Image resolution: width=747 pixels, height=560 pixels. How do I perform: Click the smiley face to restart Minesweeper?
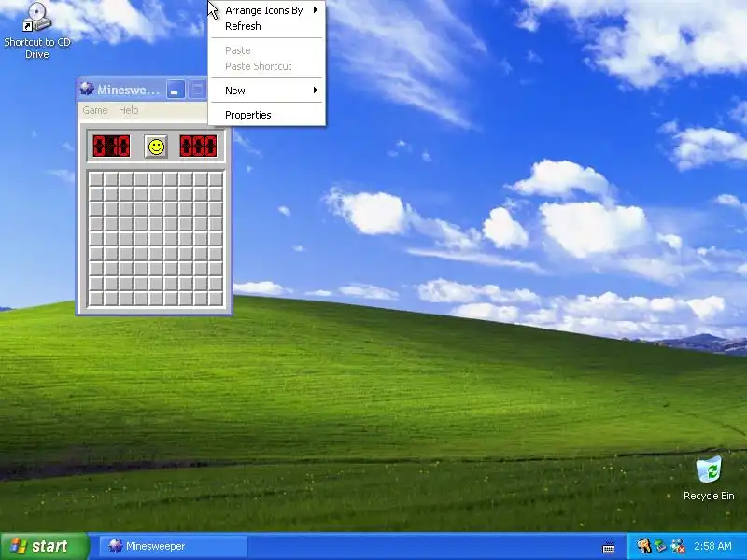point(156,147)
